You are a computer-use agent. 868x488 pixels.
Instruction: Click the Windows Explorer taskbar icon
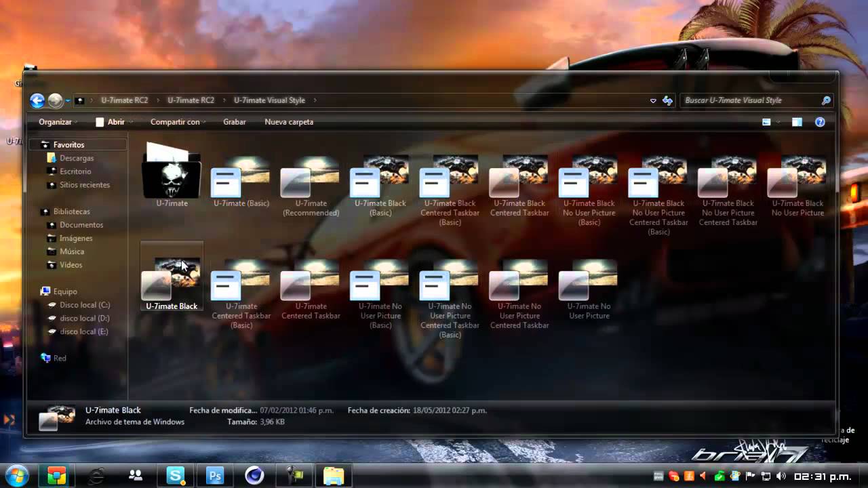click(x=334, y=476)
